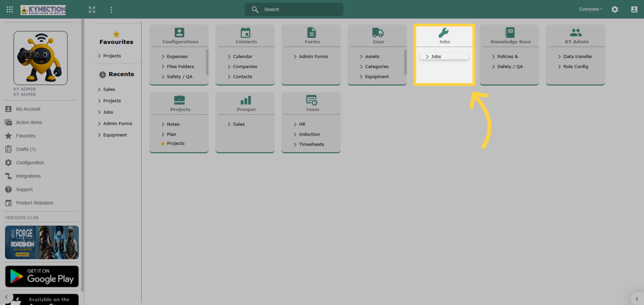The image size is (644, 305).
Task: Expand Expenses under Configurations
Action: pos(177,57)
